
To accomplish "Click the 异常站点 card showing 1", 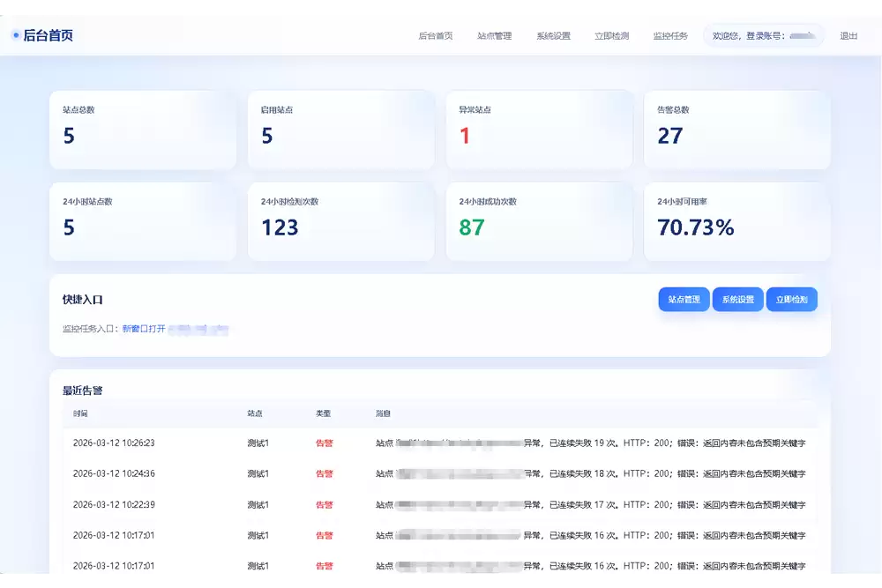I will (539, 130).
